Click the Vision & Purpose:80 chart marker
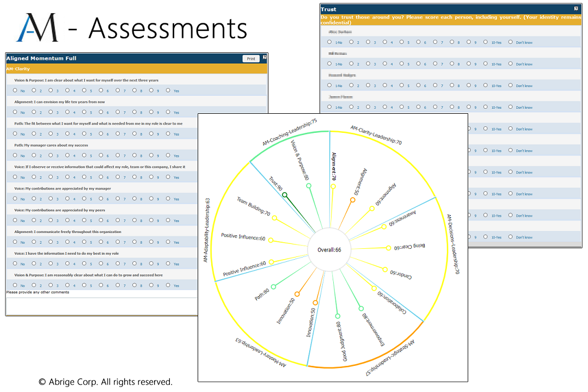Screen dimensions: 588x392 coord(309,186)
